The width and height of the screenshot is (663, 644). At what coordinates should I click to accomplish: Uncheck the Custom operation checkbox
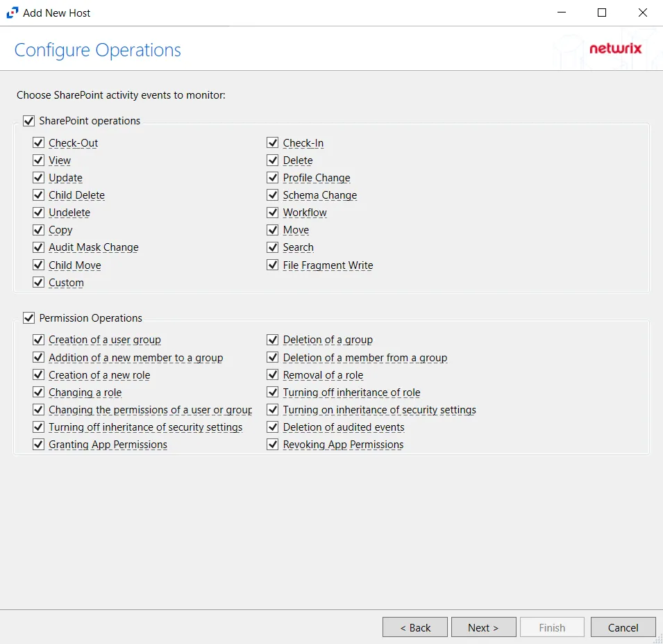pyautogui.click(x=38, y=282)
